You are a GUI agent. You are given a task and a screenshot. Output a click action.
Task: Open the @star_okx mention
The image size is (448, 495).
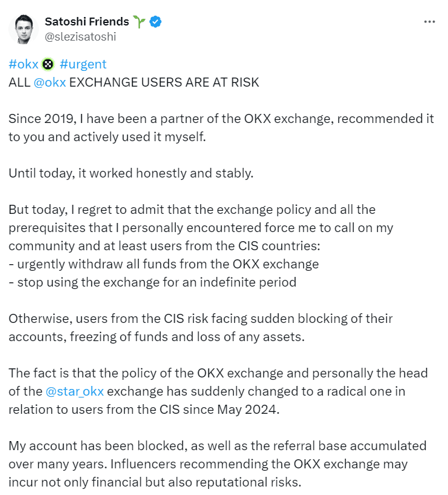76,391
